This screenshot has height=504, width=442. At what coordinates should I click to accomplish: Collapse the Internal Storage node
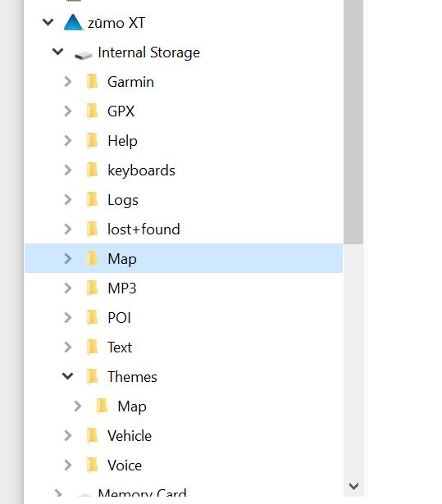(x=58, y=52)
